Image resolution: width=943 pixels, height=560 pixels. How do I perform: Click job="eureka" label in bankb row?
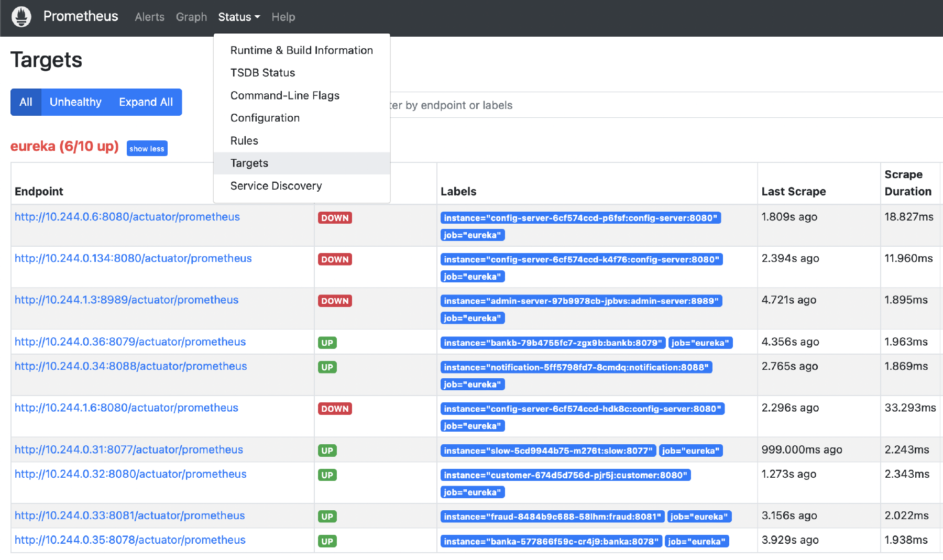(x=700, y=343)
